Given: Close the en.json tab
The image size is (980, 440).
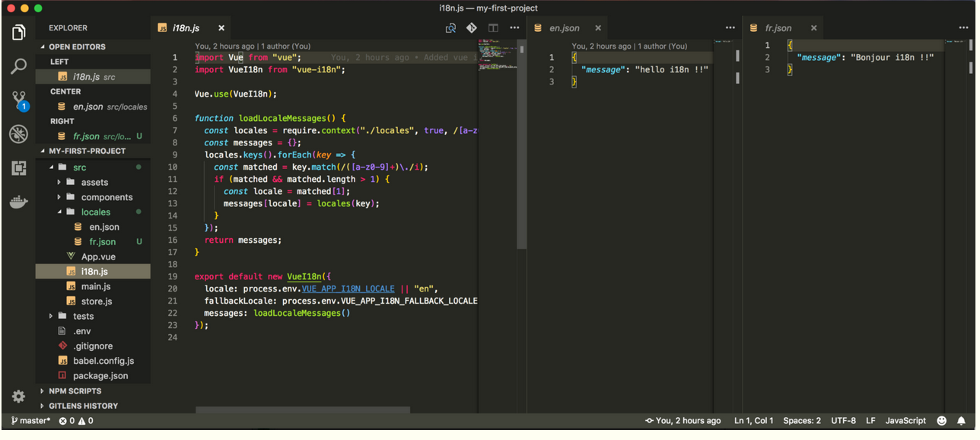Looking at the screenshot, I should tap(598, 28).
